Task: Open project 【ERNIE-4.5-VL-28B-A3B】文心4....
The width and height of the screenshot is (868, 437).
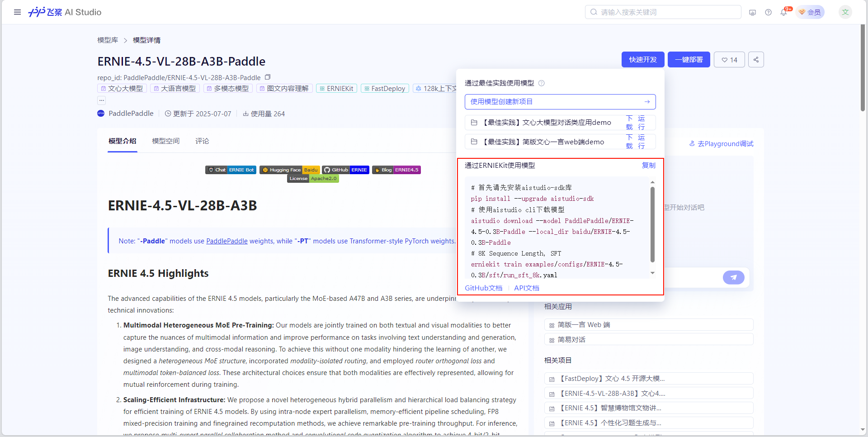Action: coord(649,394)
